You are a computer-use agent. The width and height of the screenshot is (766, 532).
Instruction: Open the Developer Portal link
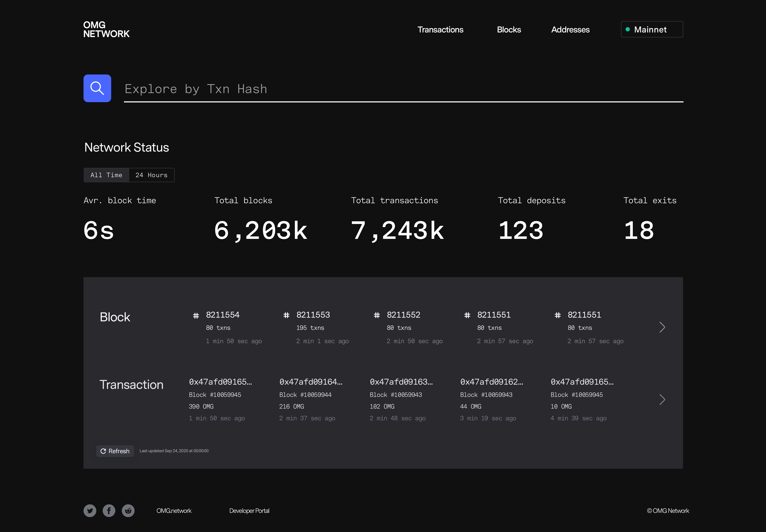(x=249, y=511)
